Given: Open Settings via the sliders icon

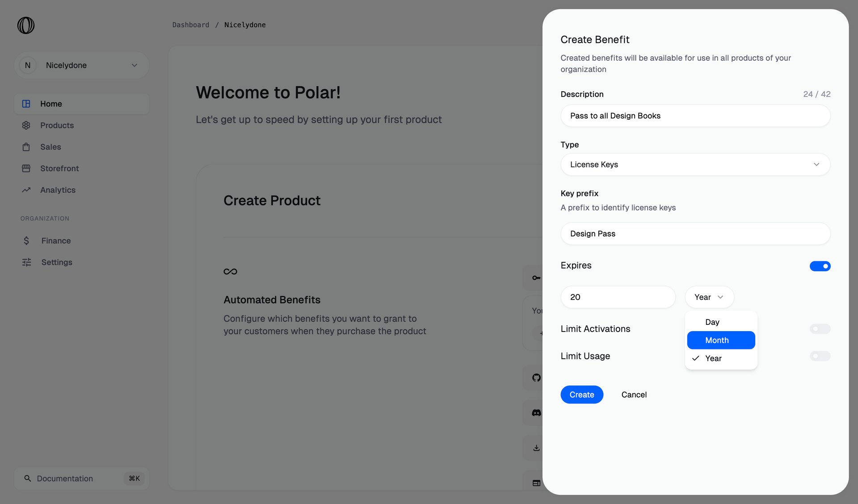Looking at the screenshot, I should coord(26,262).
